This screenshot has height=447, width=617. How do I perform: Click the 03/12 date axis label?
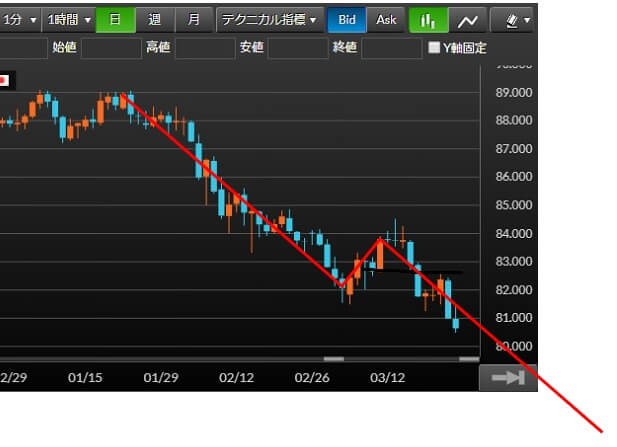click(x=388, y=378)
